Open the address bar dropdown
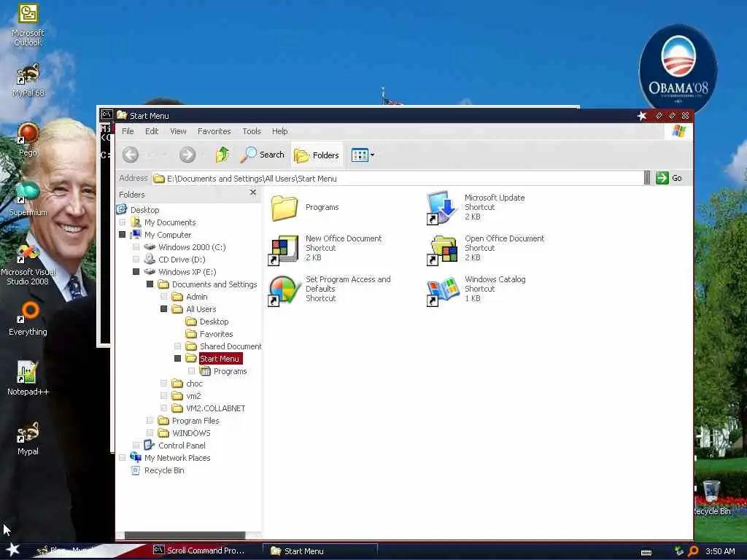The image size is (747, 560). 647,178
